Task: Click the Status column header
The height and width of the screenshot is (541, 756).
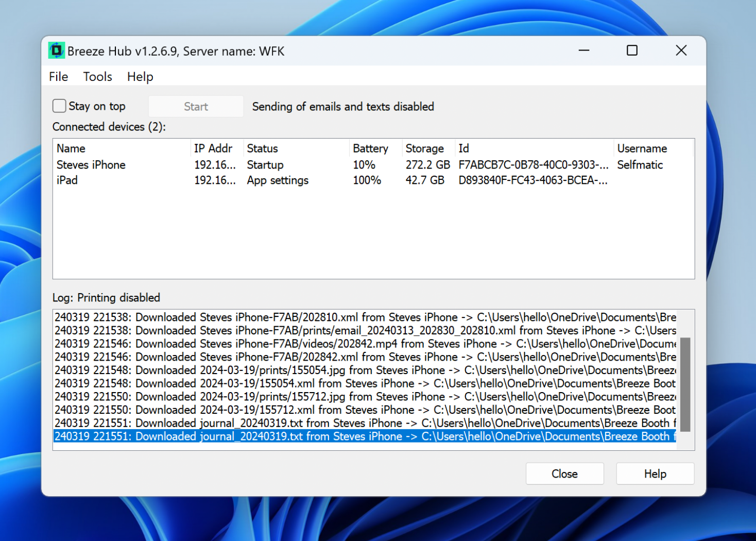Action: pyautogui.click(x=262, y=148)
